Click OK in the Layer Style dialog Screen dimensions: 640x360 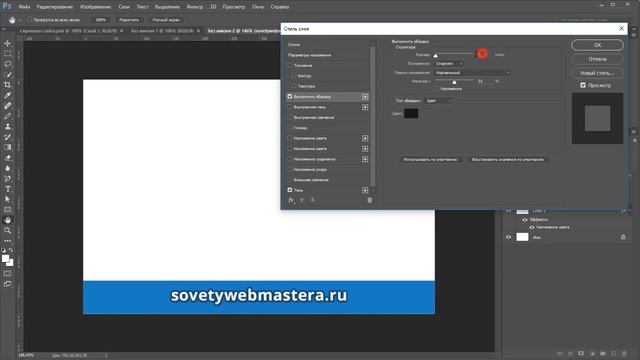(x=597, y=45)
